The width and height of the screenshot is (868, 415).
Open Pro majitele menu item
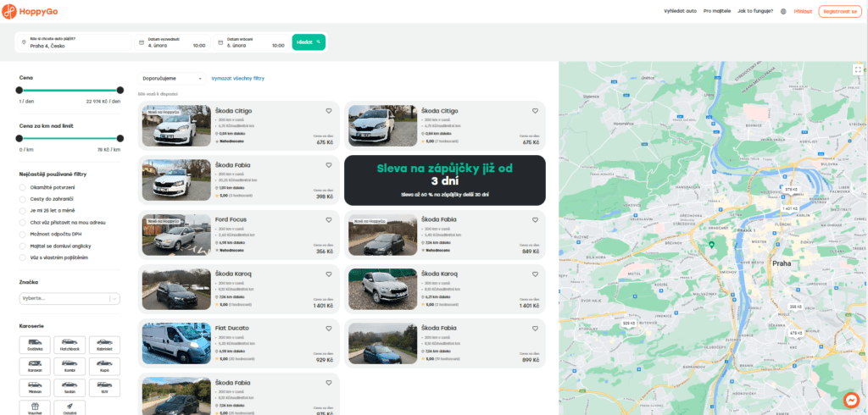[x=717, y=11]
